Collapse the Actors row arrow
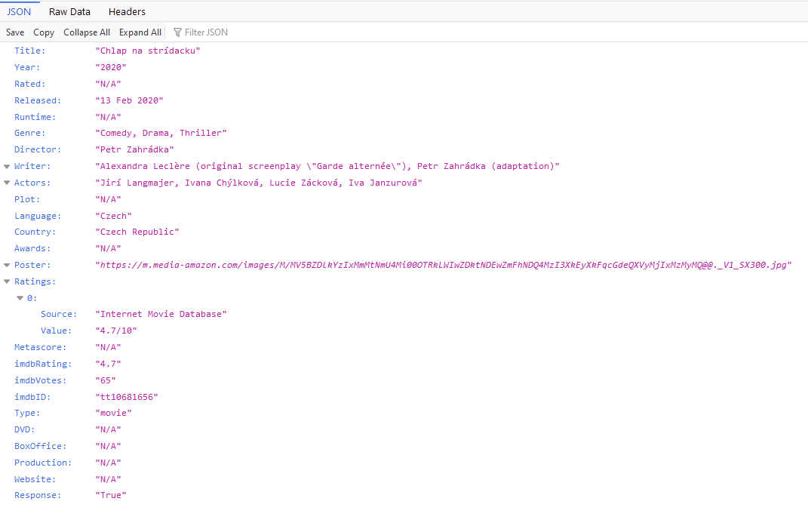 [x=7, y=183]
